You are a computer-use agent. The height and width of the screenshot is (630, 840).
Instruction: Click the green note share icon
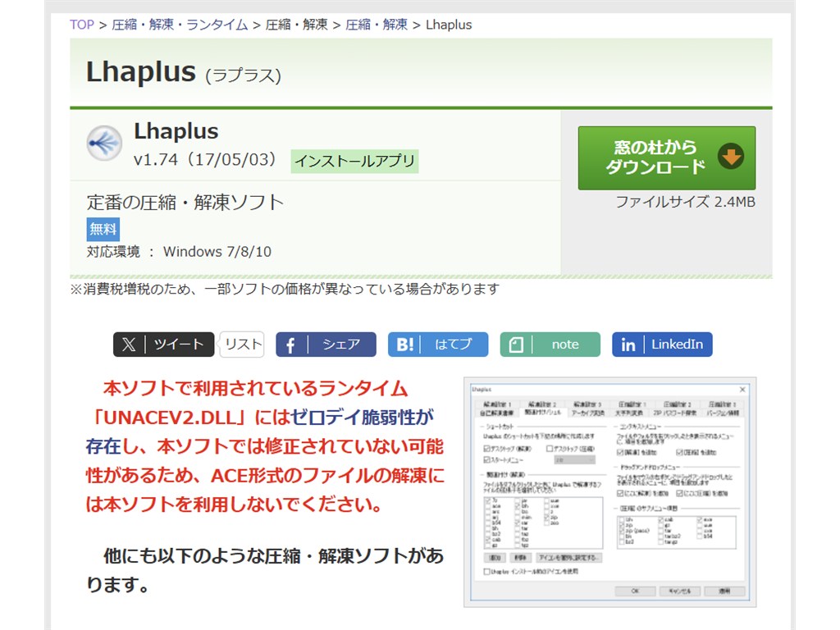point(516,344)
